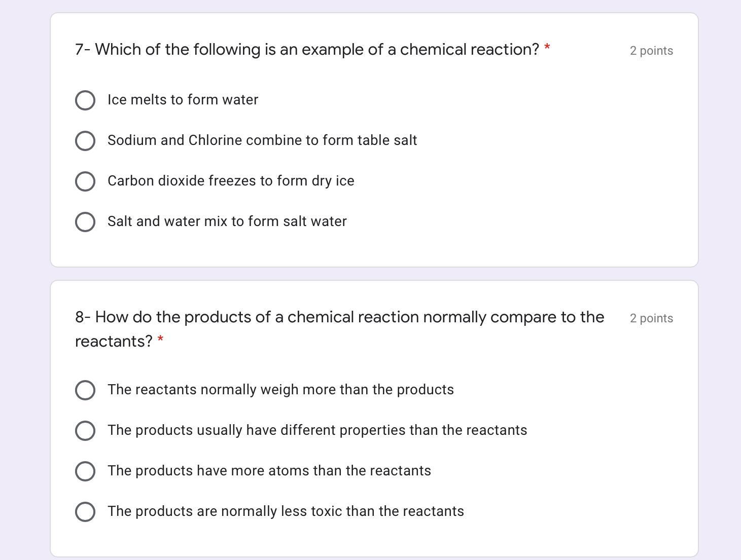Screen dimensions: 741x560
Task: Mark the 'Carbon dioxide freezes' radio circle
Action: (85, 181)
